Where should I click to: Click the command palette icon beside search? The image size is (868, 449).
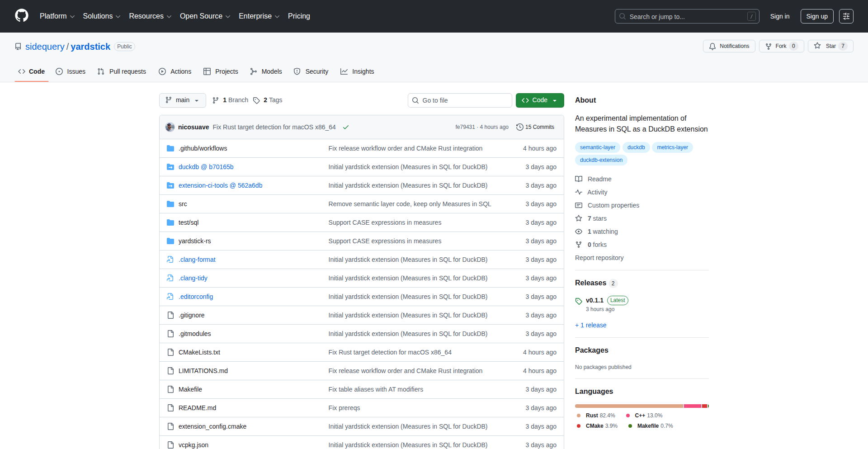tap(846, 16)
